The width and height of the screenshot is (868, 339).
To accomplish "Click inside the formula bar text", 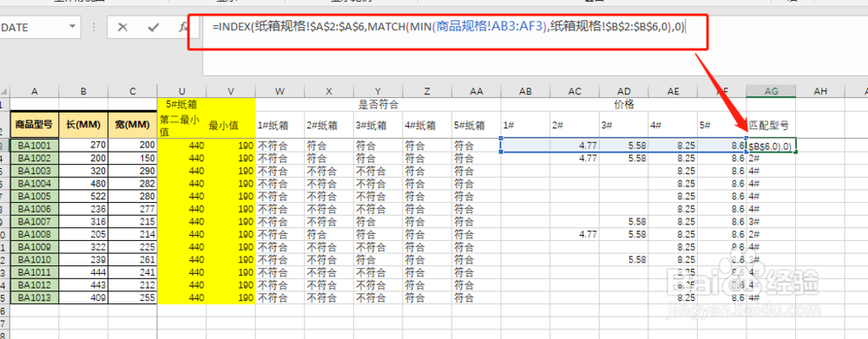I will 450,27.
